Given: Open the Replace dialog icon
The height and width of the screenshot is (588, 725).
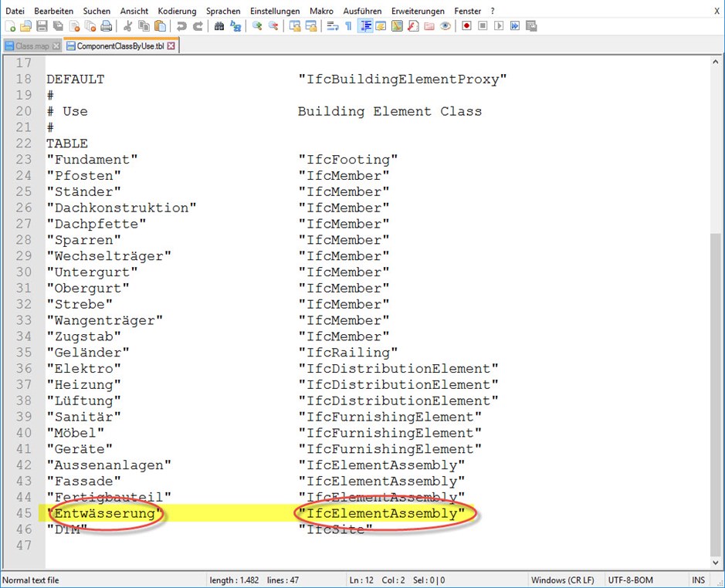Looking at the screenshot, I should 235,26.
